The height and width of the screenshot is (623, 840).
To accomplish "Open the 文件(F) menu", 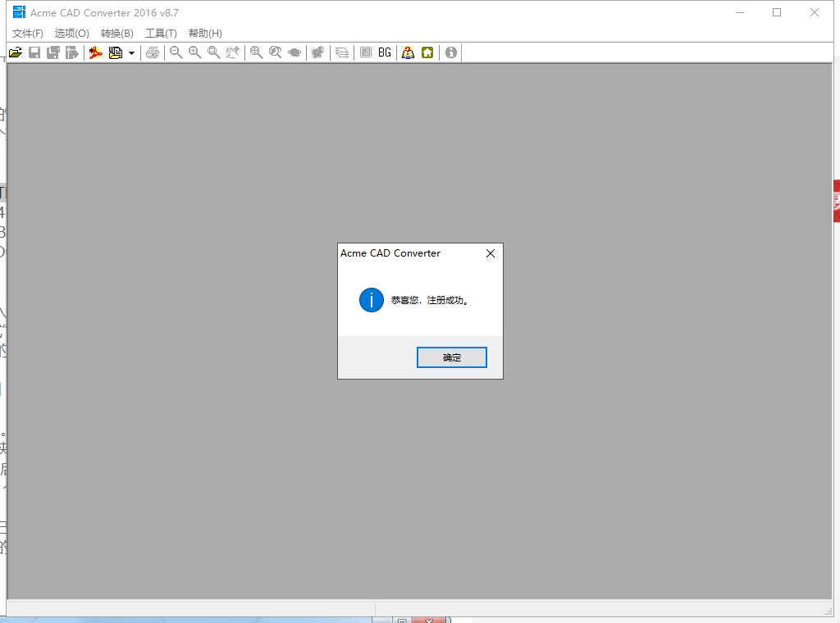I will pyautogui.click(x=28, y=33).
